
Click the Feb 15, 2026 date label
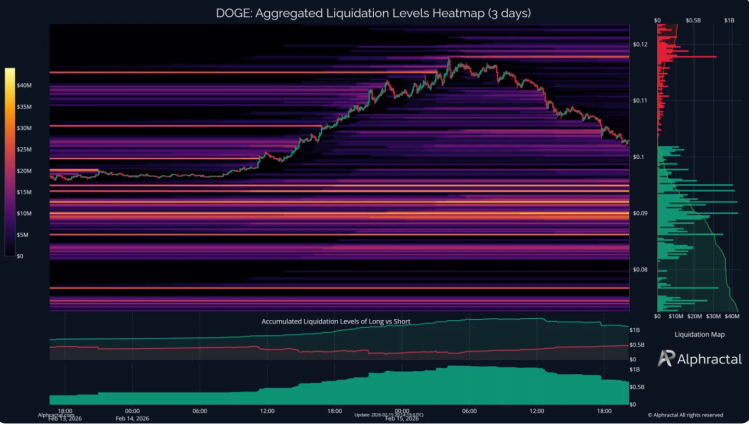[x=400, y=416]
